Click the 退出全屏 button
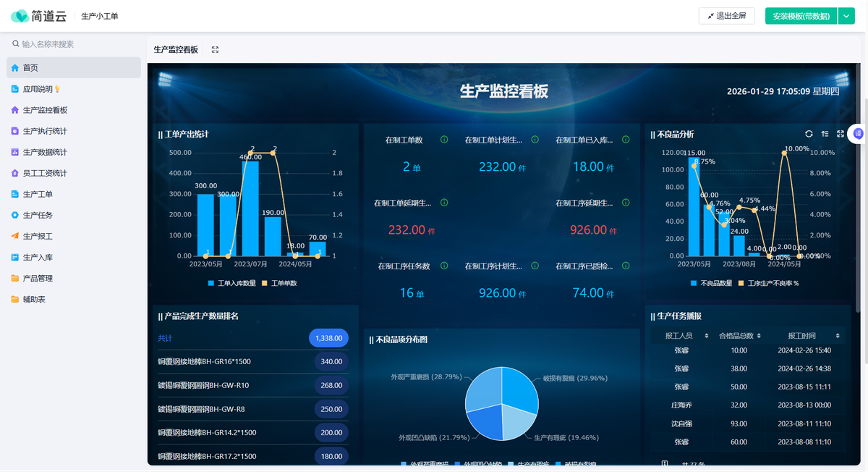The width and height of the screenshot is (868, 472). [x=727, y=16]
